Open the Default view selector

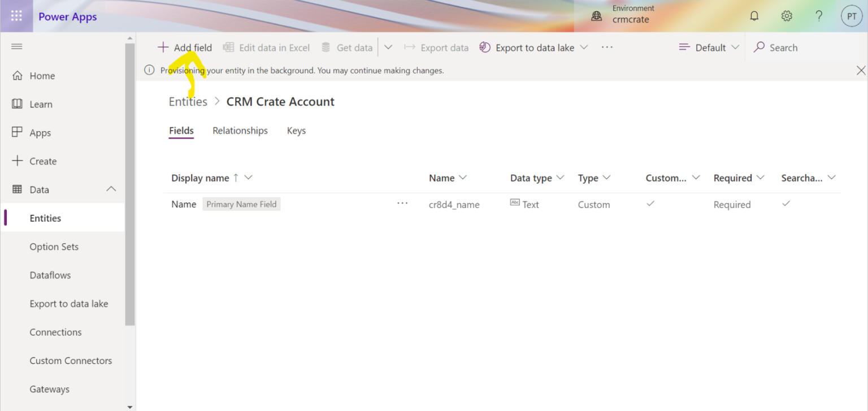click(708, 47)
